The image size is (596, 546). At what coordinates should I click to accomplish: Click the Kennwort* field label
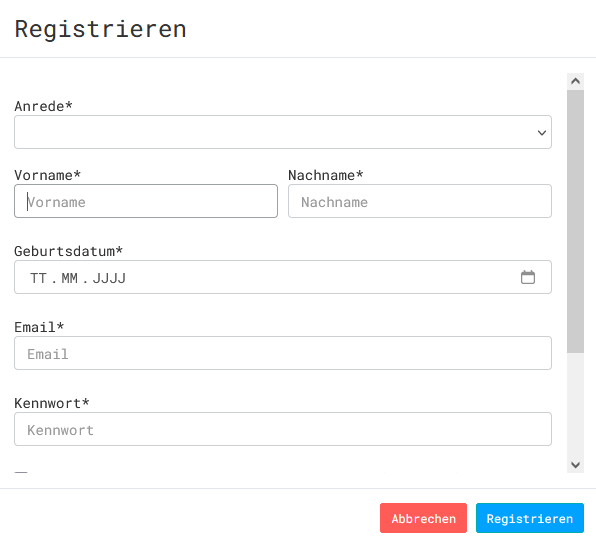click(x=52, y=403)
